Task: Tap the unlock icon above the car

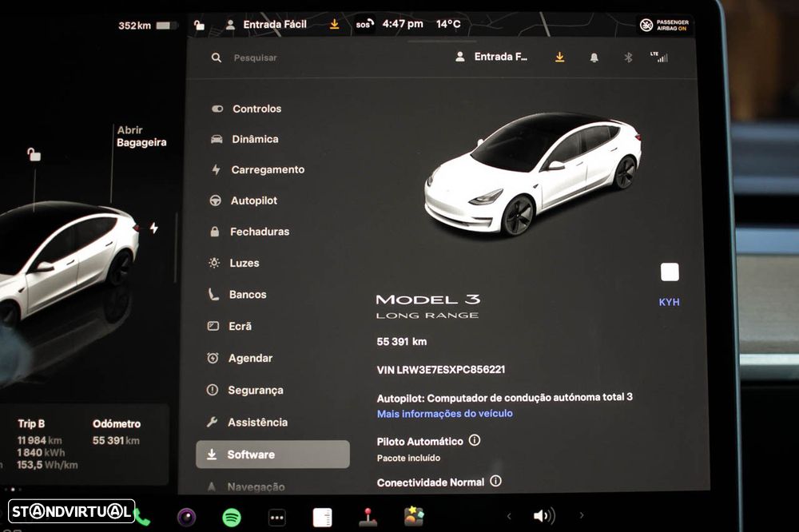Action: pyautogui.click(x=34, y=154)
